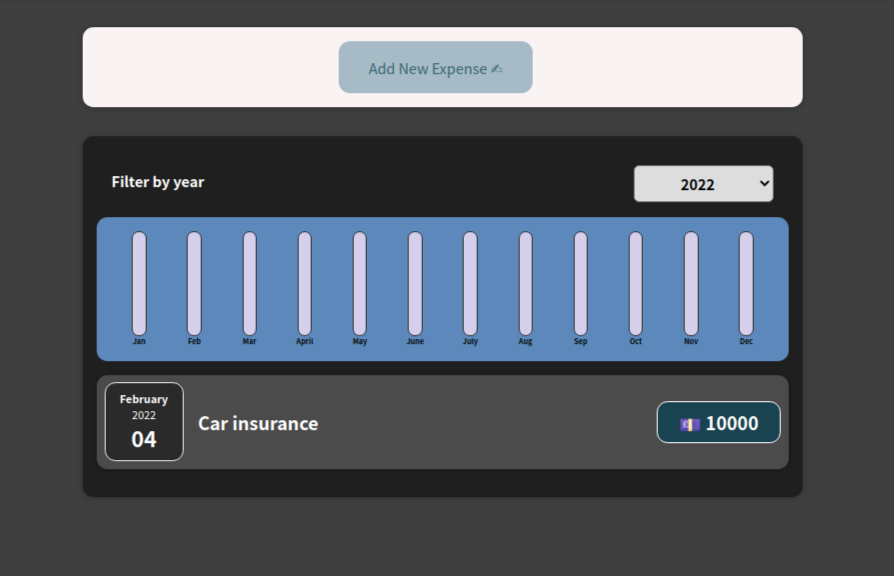Select the June chart bar
894x576 pixels.
(x=415, y=283)
